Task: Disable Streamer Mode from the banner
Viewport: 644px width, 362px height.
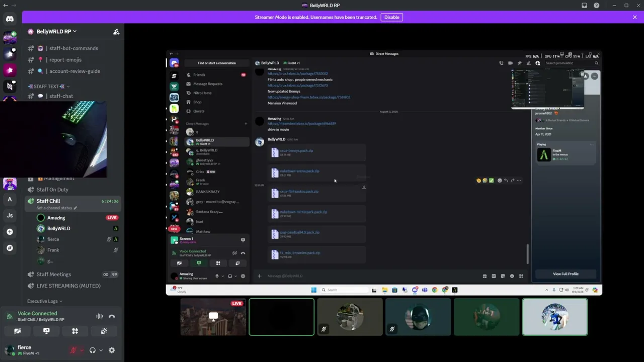Action: [391, 17]
